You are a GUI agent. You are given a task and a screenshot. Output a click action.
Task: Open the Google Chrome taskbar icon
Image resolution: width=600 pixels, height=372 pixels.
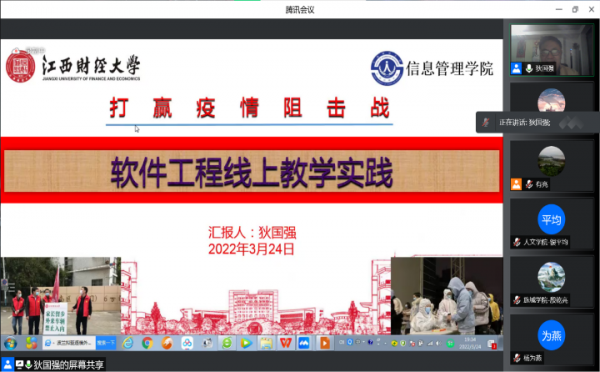pyautogui.click(x=147, y=343)
